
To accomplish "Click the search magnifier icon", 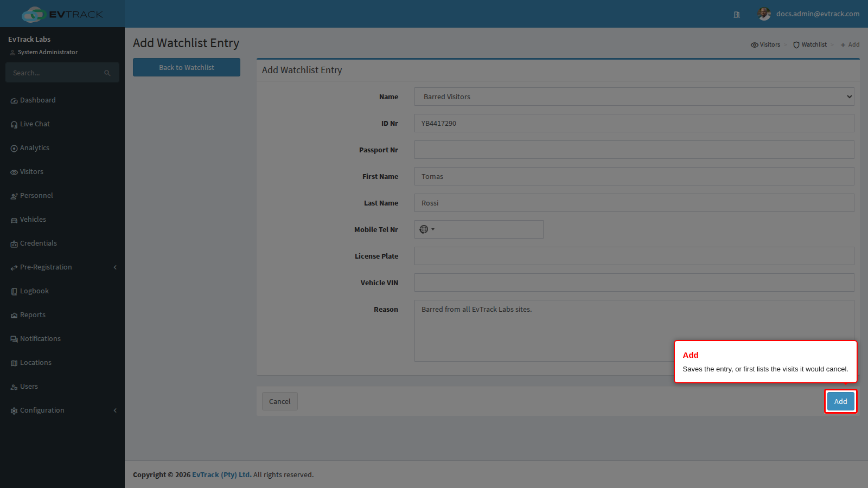I will (x=107, y=73).
